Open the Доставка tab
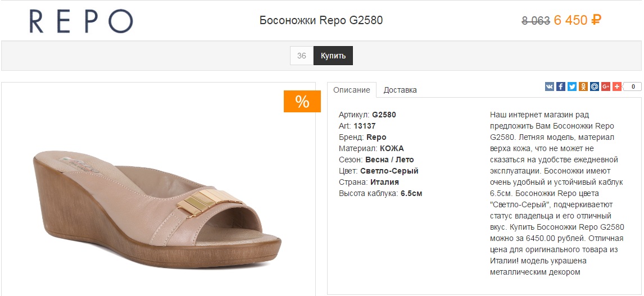 click(400, 90)
